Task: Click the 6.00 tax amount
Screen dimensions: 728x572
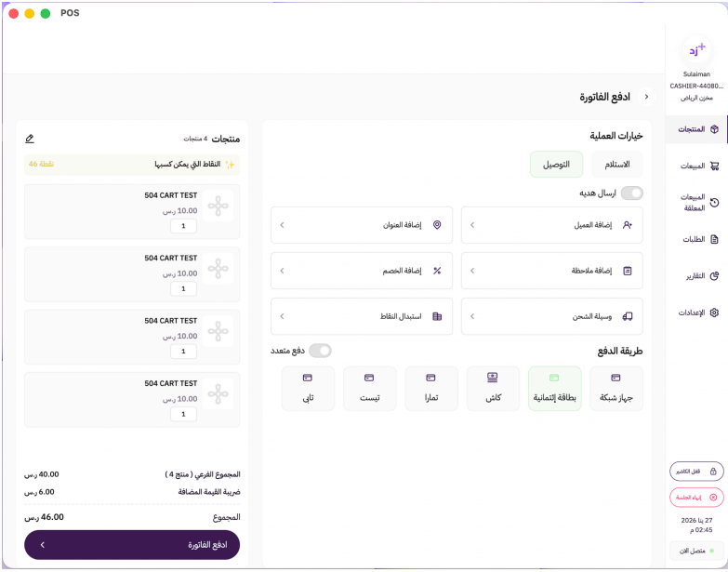Action: (x=39, y=492)
